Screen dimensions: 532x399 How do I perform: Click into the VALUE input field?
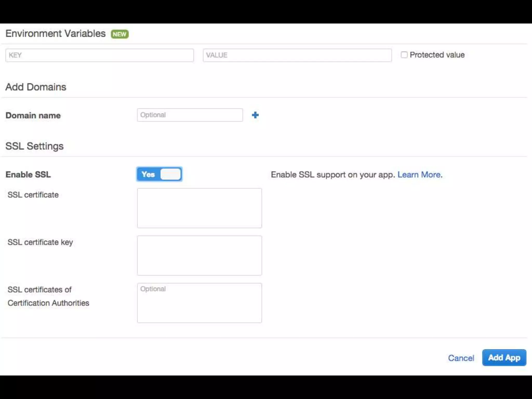297,55
